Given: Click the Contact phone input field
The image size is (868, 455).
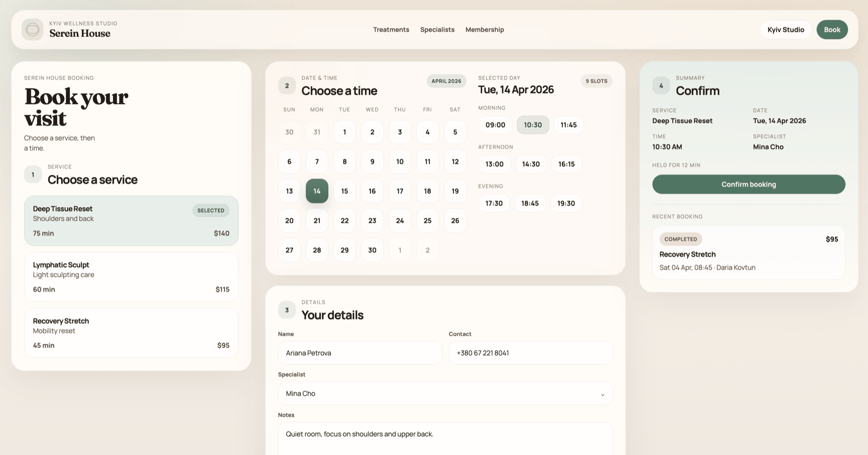Looking at the screenshot, I should [x=530, y=353].
